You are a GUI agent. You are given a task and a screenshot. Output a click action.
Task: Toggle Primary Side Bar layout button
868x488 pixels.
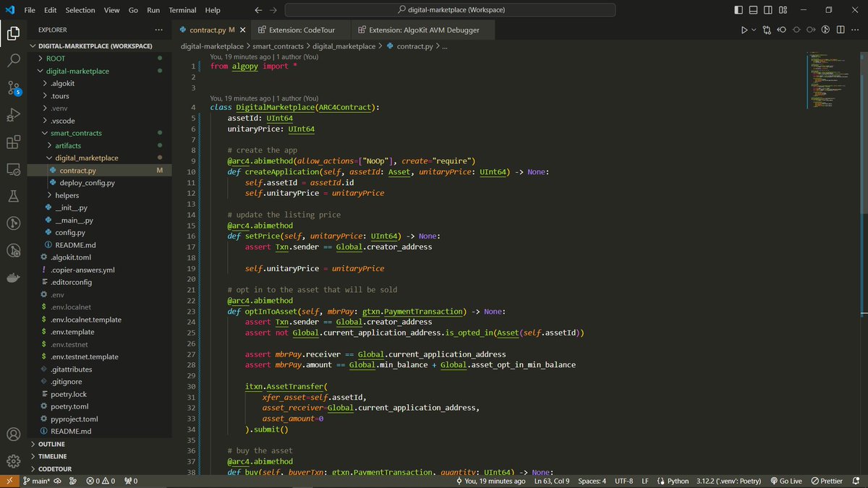738,10
